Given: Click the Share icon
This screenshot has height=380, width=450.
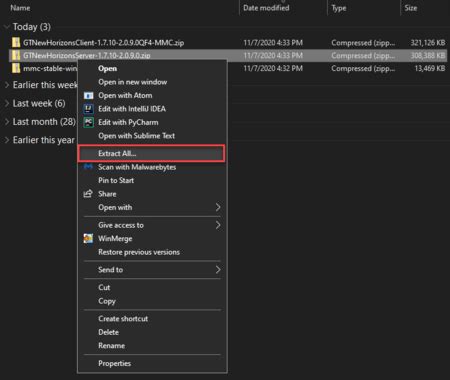Looking at the screenshot, I should click(x=88, y=194).
